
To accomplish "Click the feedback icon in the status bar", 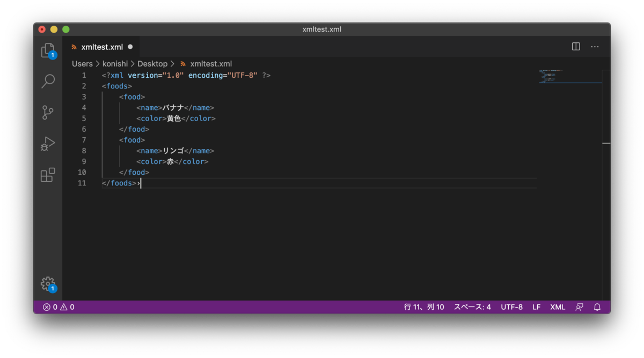I will (x=579, y=307).
